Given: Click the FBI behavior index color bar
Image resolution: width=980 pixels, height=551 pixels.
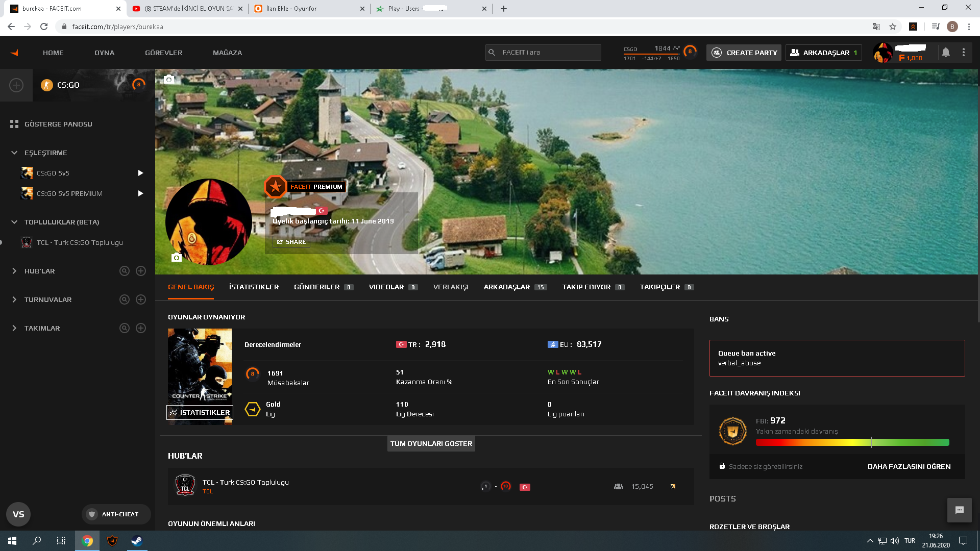Looking at the screenshot, I should tap(852, 442).
